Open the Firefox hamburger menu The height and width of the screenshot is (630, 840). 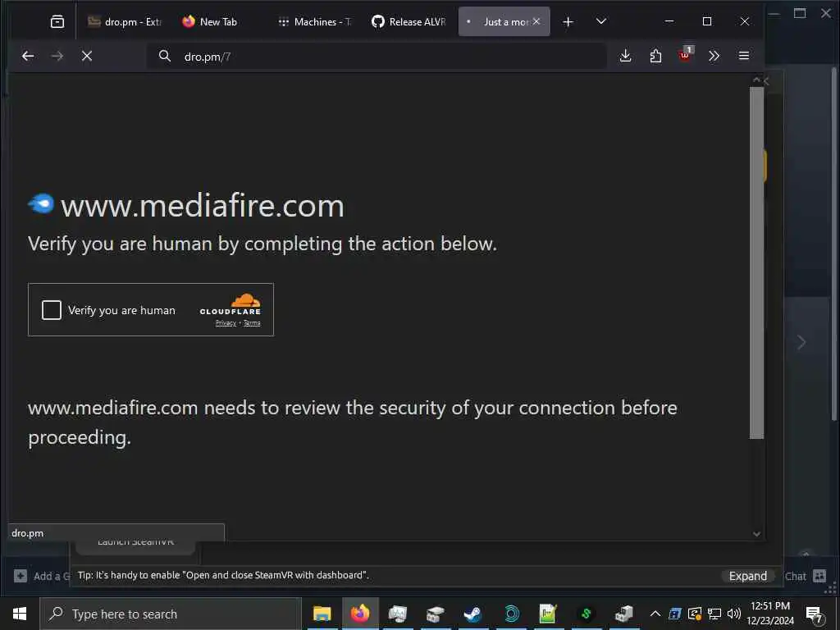(743, 56)
